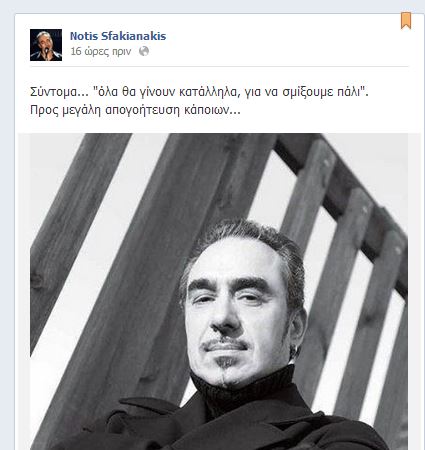Open the Notis Sfakianakis profile name link
The width and height of the screenshot is (425, 450).
coord(118,36)
